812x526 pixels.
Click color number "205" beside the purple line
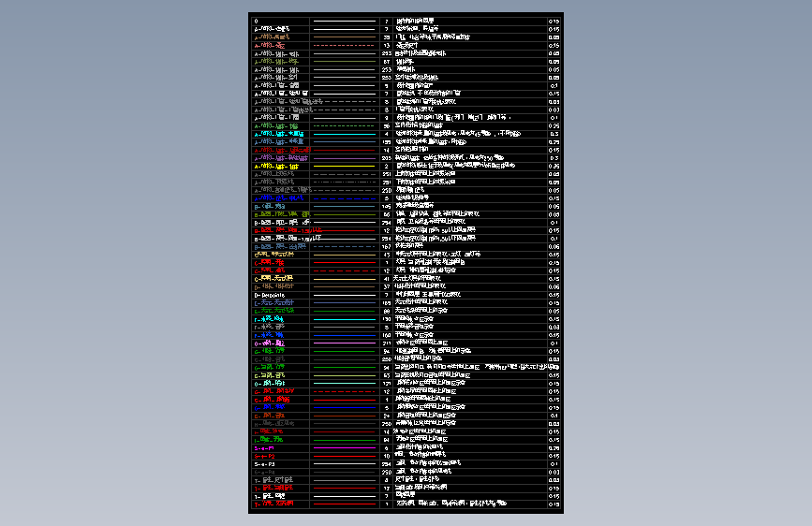(x=386, y=158)
